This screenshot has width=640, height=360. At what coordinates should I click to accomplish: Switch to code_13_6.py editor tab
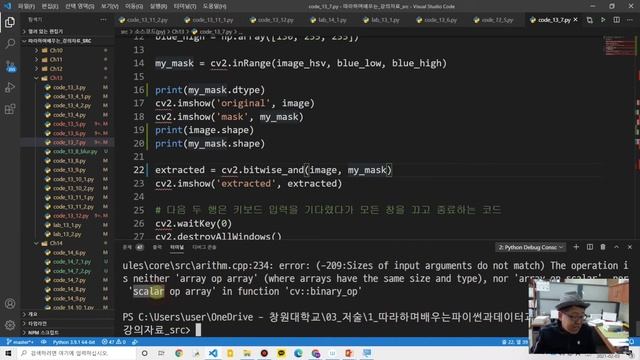coord(436,20)
